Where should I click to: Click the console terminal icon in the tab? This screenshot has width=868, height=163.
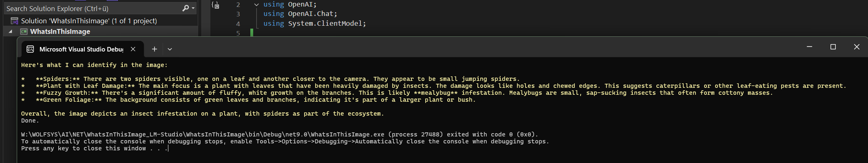coord(30,49)
